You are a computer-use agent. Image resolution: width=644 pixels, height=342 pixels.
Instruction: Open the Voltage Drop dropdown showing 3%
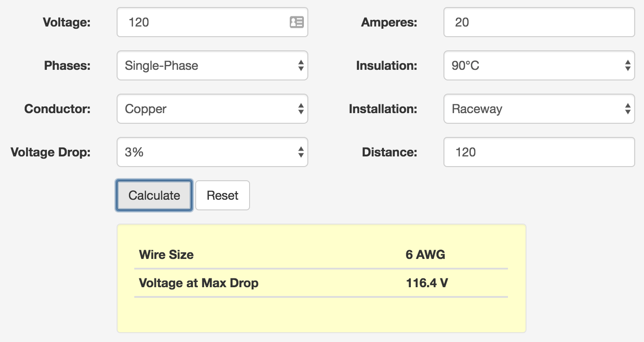coord(212,152)
